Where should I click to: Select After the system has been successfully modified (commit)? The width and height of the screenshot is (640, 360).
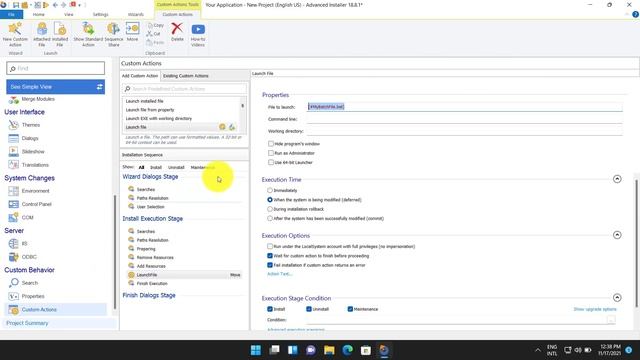pos(270,218)
